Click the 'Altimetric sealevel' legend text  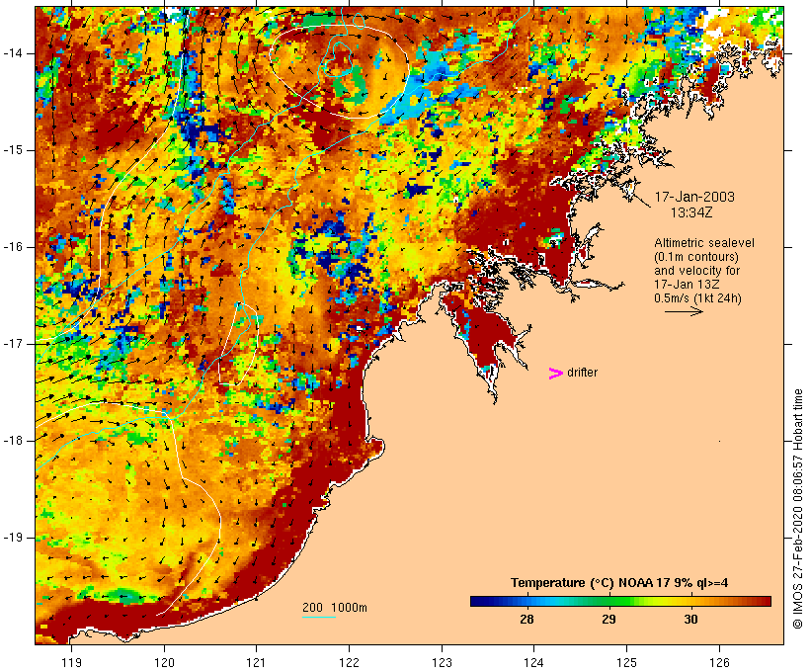point(704,243)
